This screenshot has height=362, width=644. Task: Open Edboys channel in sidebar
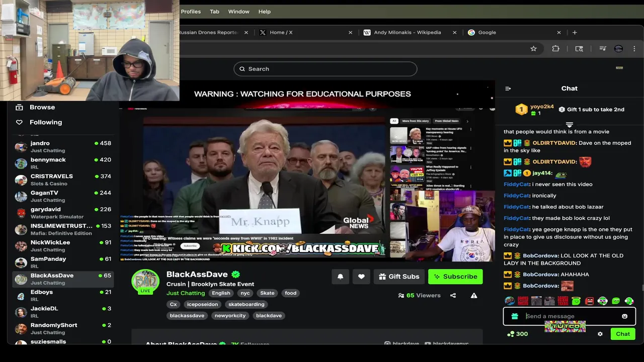(63, 296)
